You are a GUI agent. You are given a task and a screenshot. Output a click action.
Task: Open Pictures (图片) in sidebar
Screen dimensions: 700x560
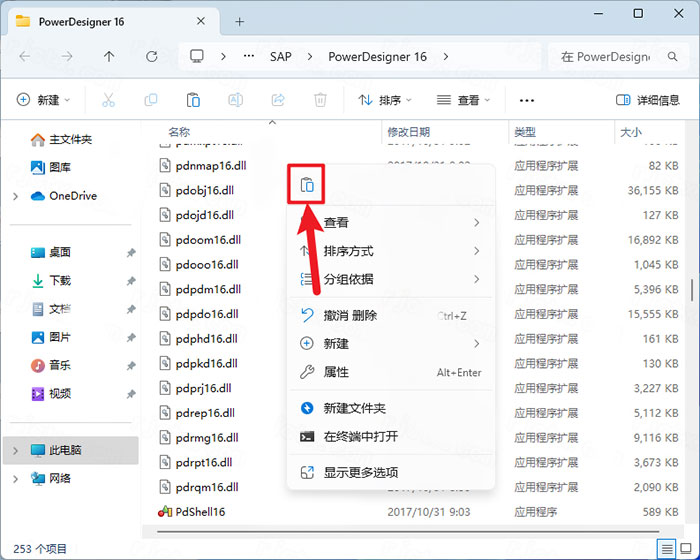(51, 337)
